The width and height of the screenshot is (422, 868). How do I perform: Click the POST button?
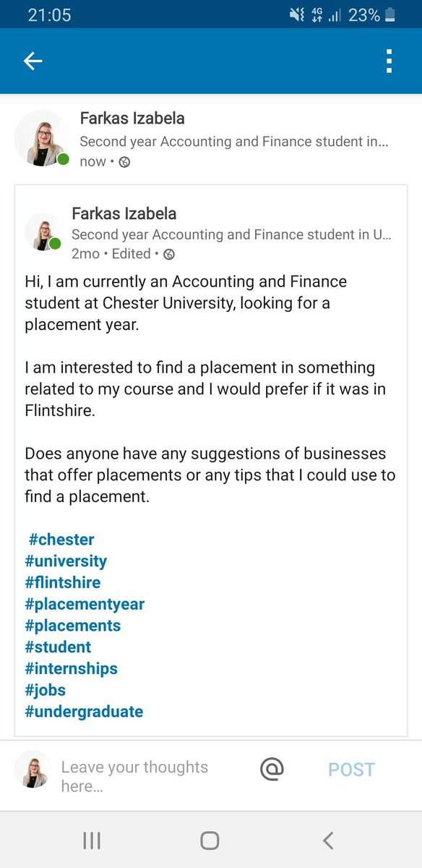(x=351, y=770)
